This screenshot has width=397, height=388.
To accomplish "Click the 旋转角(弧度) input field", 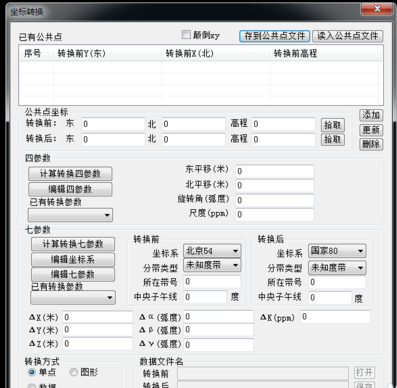I will pyautogui.click(x=275, y=200).
